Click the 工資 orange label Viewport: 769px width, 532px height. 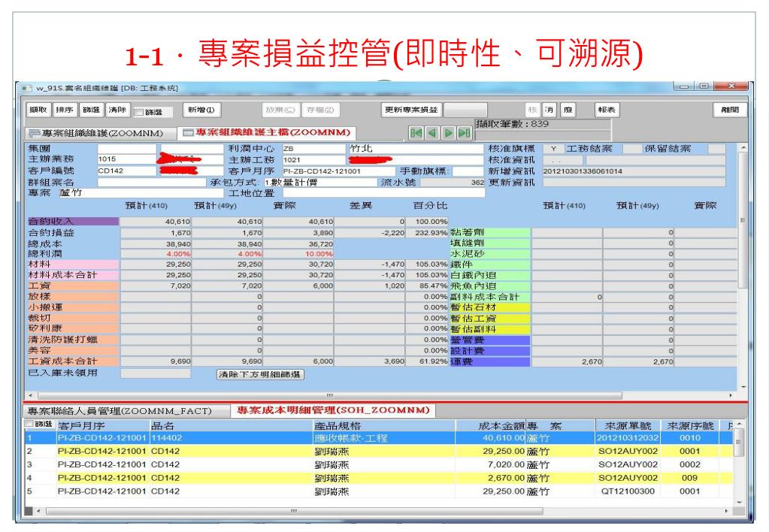point(72,286)
